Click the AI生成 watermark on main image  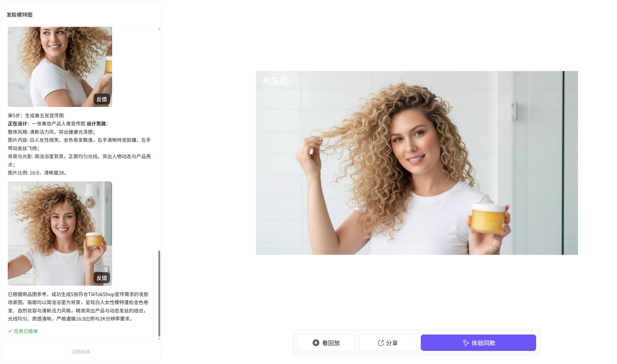click(x=275, y=80)
